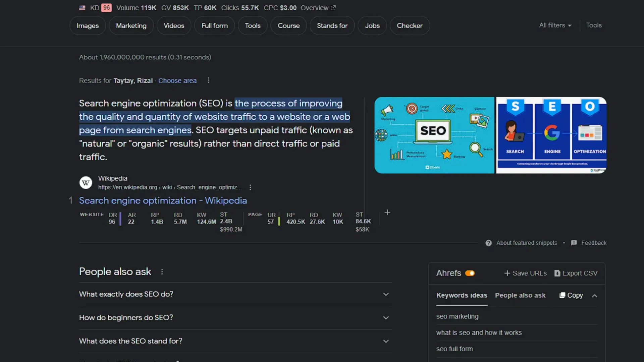
Task: Click the Export CSV file icon
Action: pos(557,274)
